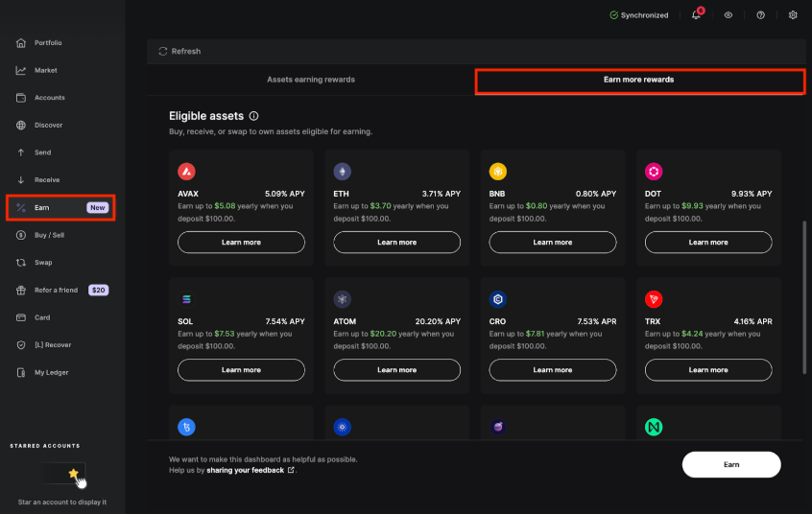This screenshot has width=812, height=514.
Task: Open the Accounts page
Action: (x=49, y=97)
